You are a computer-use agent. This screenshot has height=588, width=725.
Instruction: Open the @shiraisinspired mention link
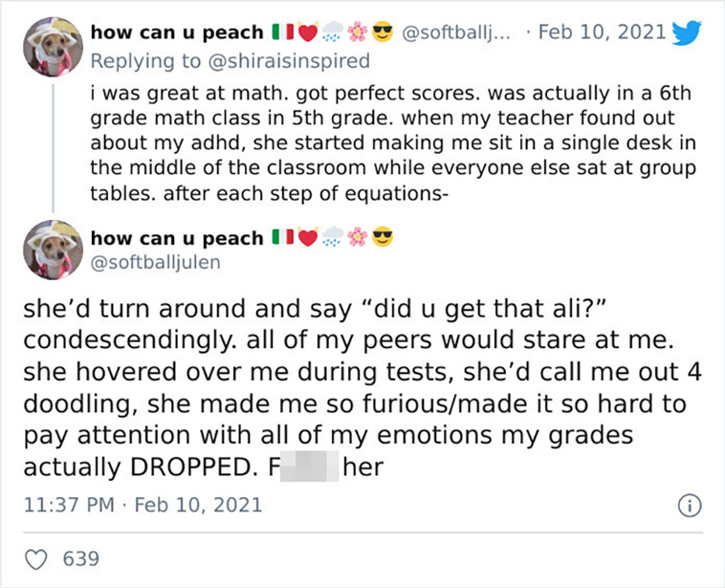(x=290, y=61)
